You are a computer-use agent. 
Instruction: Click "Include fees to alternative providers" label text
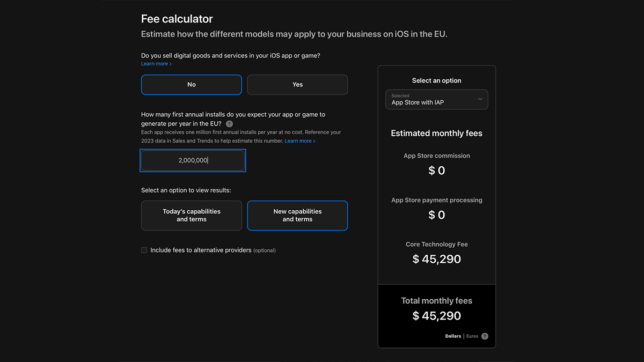pyautogui.click(x=201, y=250)
